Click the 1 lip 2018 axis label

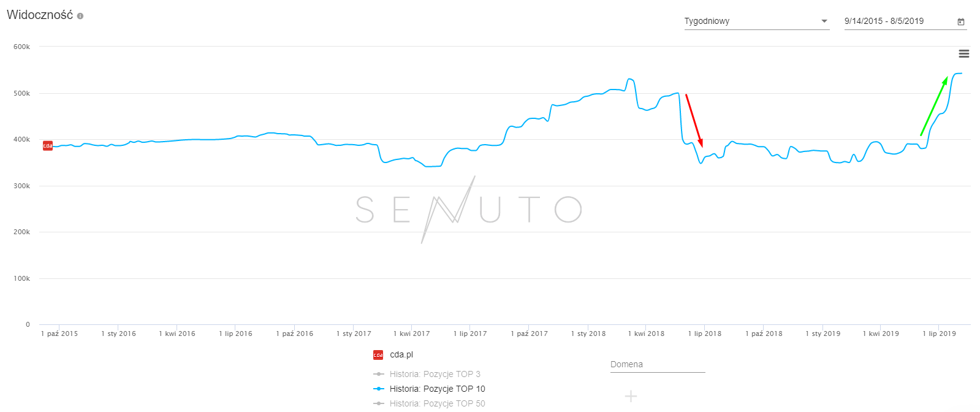(705, 334)
